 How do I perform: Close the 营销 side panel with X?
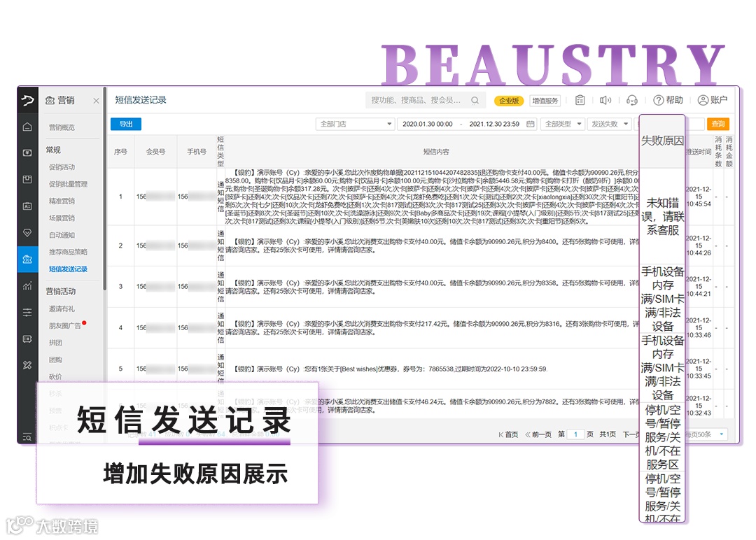coord(96,101)
